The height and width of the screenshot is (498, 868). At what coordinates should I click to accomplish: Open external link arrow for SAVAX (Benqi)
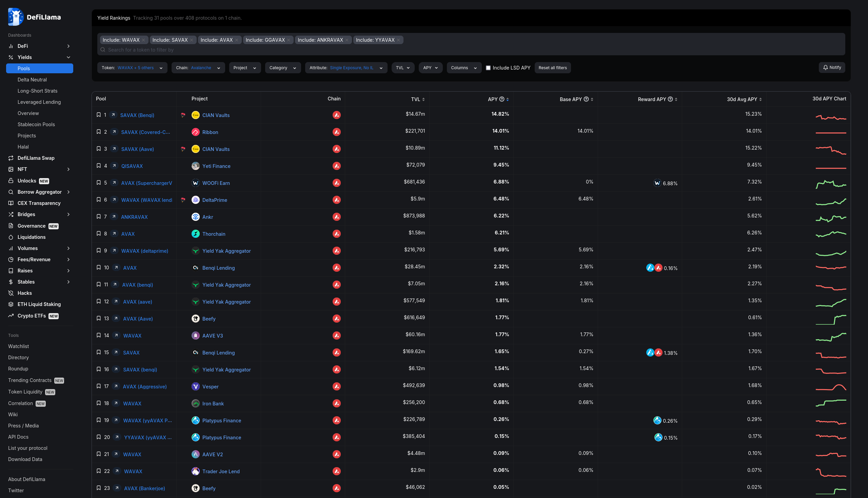[113, 115]
